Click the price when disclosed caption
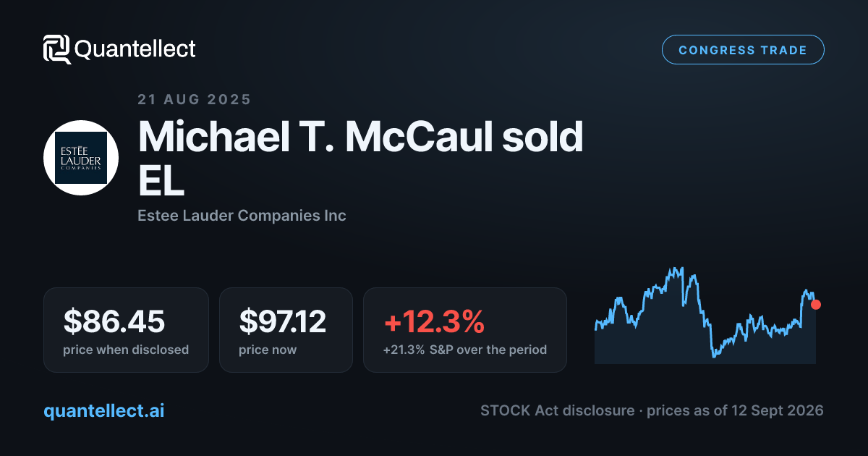 pyautogui.click(x=126, y=350)
